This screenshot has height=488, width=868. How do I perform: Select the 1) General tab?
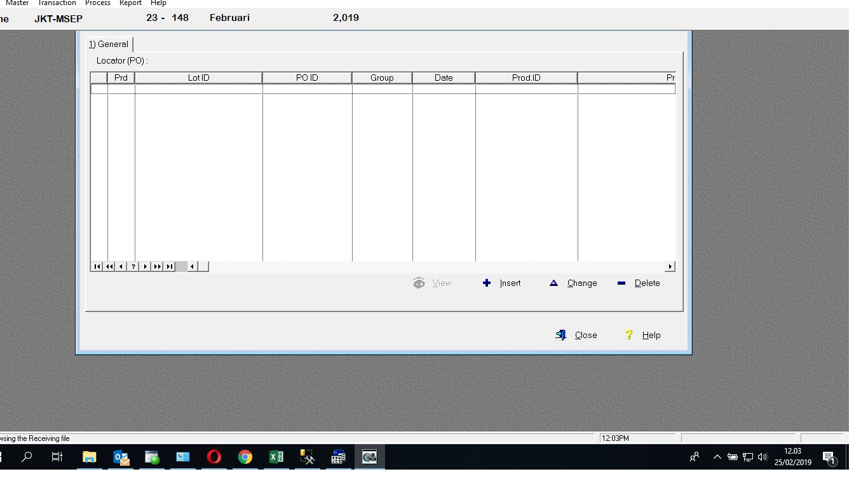(109, 44)
